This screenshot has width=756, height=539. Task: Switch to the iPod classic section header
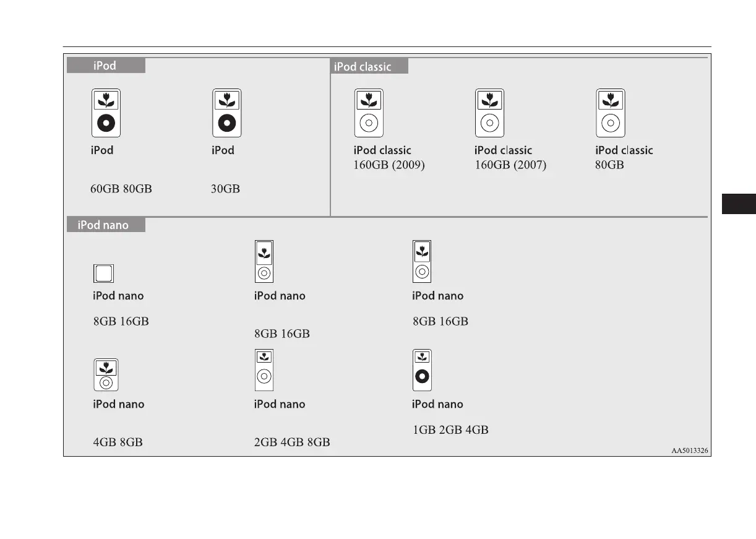coord(369,66)
